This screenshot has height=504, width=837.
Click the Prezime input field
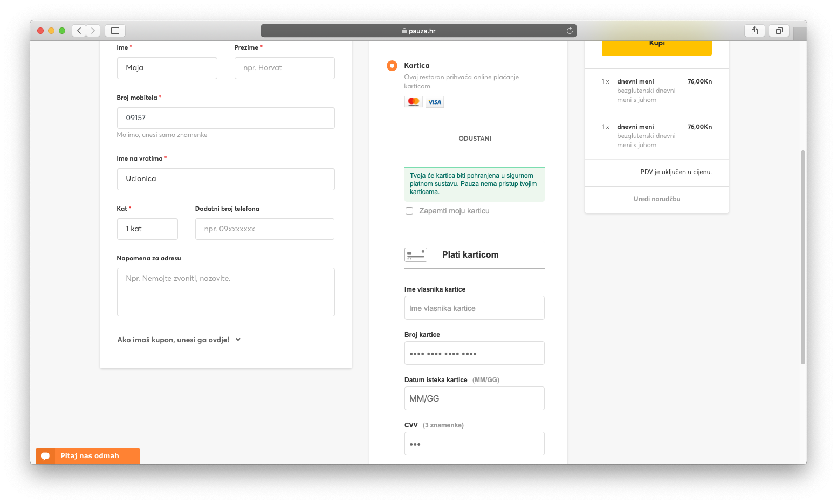pos(284,68)
